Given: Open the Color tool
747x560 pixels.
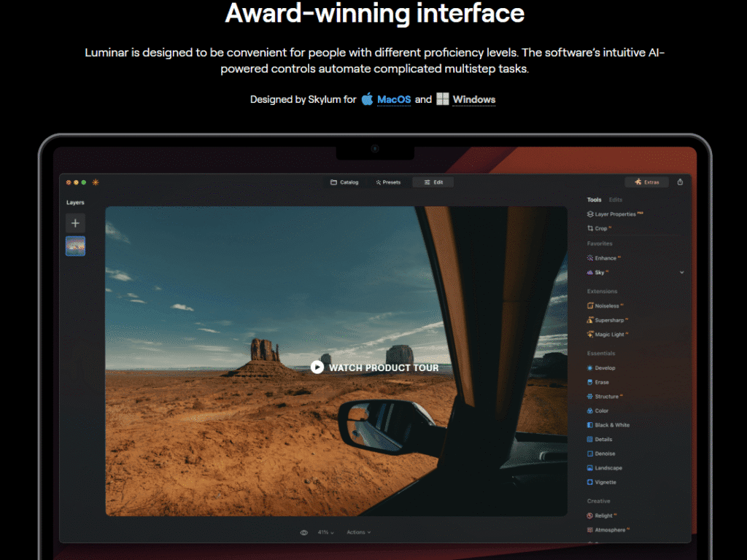Looking at the screenshot, I should coord(598,411).
